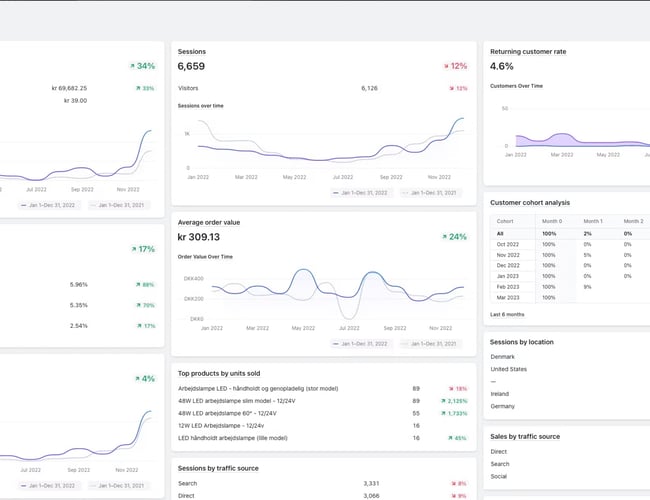The height and width of the screenshot is (500, 650).
Task: Select 12W LED Arbejdslampe 12/24v row
Action: (x=323, y=426)
